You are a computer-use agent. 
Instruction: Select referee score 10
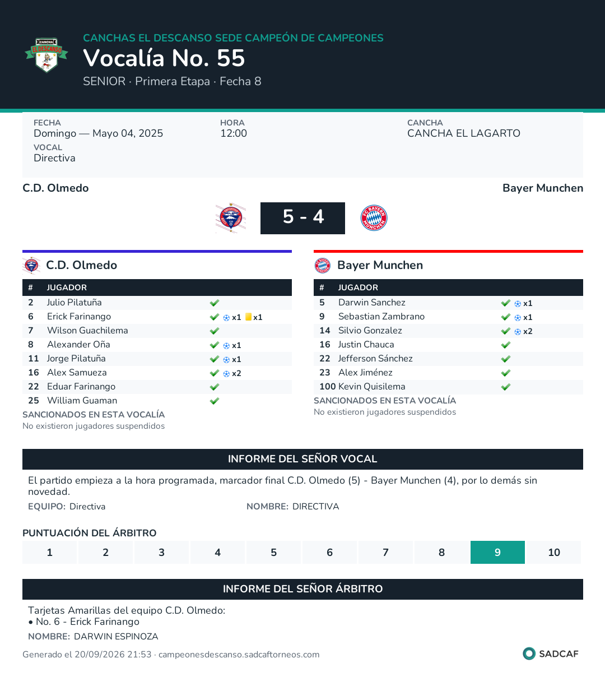pos(553,552)
